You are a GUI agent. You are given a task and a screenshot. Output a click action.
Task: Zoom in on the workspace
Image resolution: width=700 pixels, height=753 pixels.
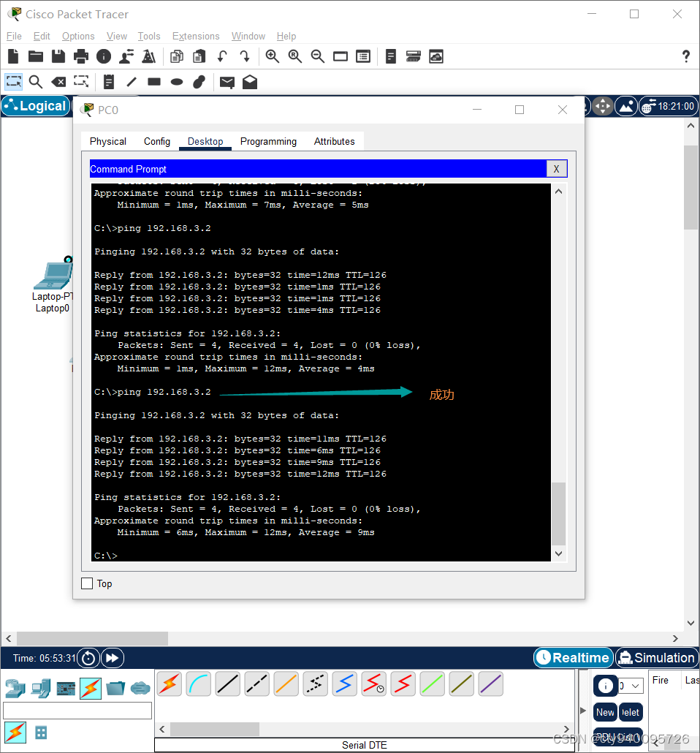coord(273,57)
